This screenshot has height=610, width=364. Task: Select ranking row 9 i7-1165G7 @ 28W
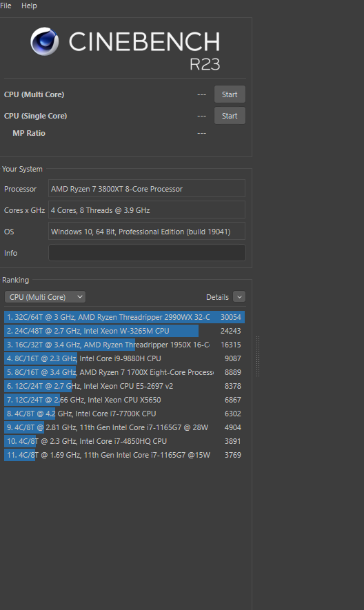coord(125,427)
